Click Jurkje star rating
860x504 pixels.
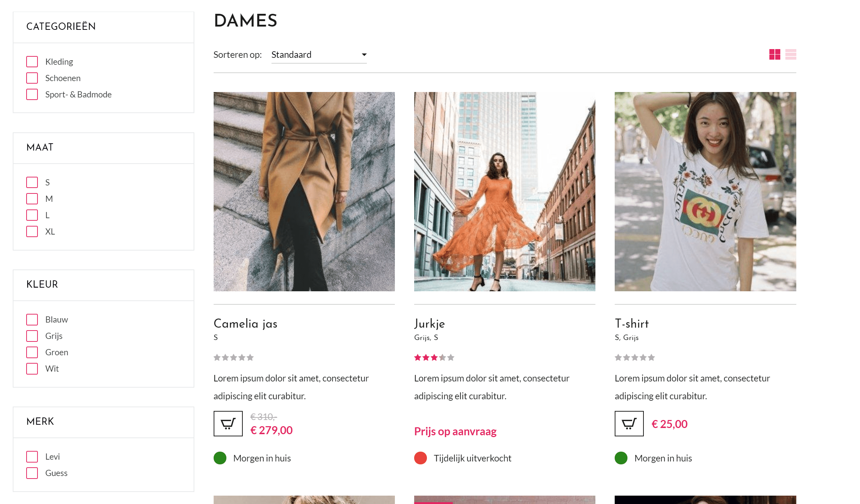[x=434, y=357]
